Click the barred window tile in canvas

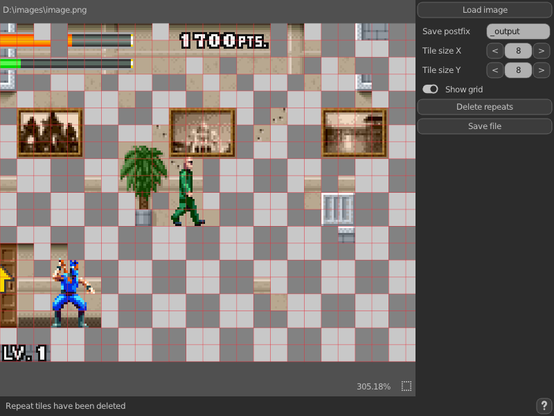338,209
